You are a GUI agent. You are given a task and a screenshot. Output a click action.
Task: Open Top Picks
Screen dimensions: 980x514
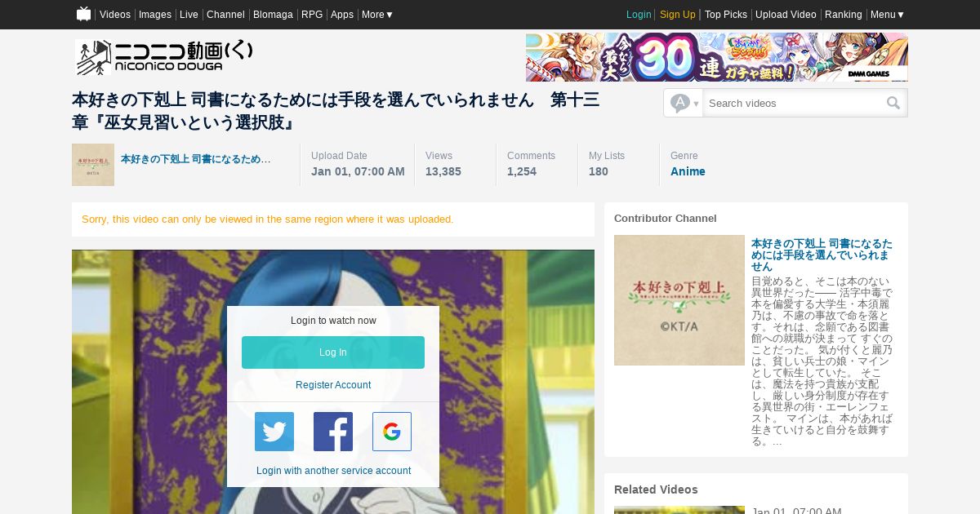pos(726,15)
